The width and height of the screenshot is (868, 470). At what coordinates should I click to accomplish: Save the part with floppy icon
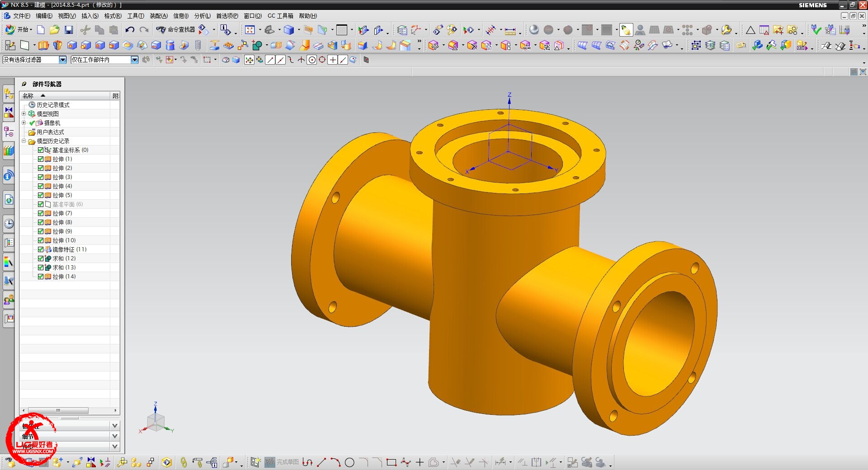(69, 30)
